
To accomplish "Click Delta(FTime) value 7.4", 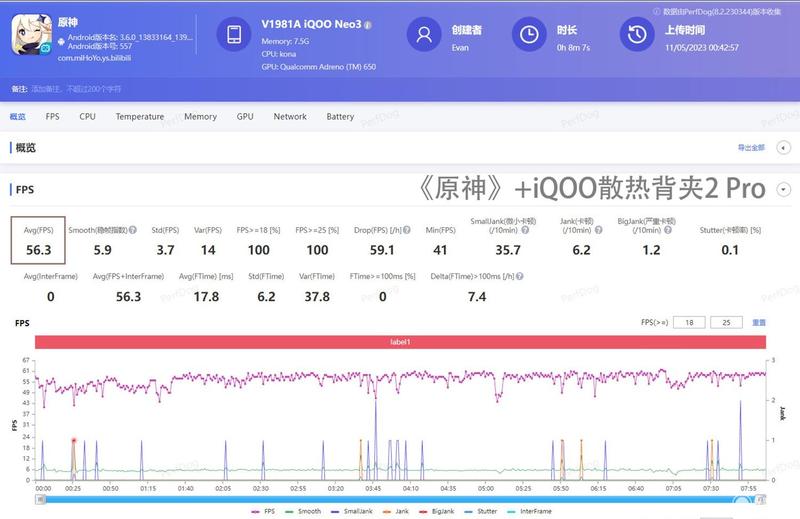I will tap(477, 296).
